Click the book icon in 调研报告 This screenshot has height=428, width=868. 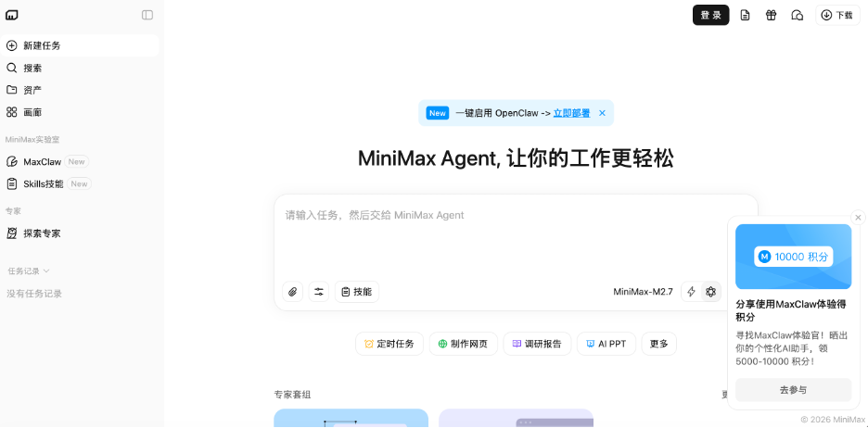click(x=517, y=344)
